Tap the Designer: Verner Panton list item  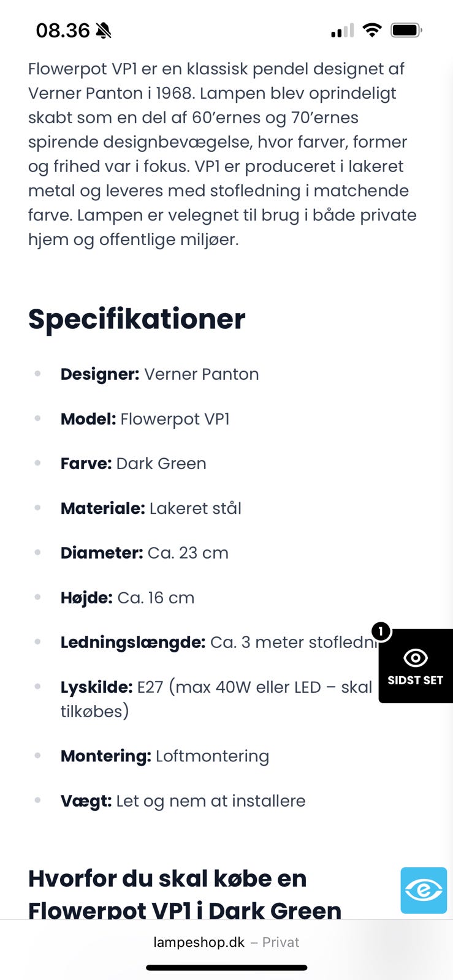(159, 374)
